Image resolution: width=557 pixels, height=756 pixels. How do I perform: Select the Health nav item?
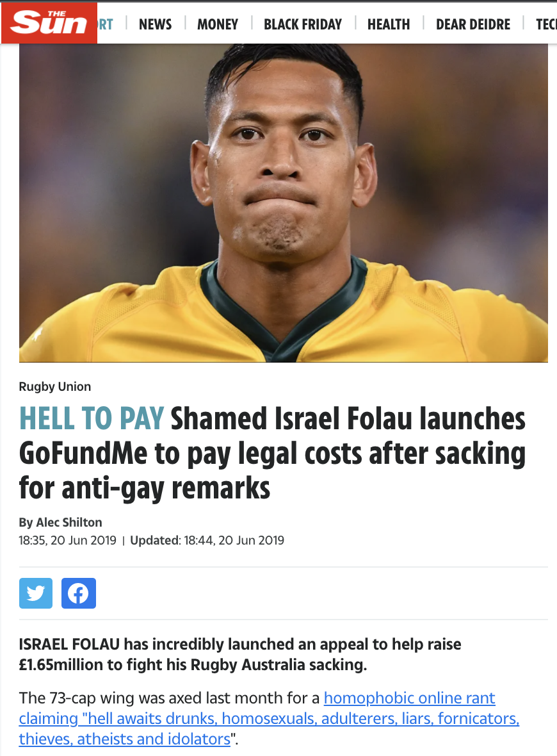tap(389, 24)
